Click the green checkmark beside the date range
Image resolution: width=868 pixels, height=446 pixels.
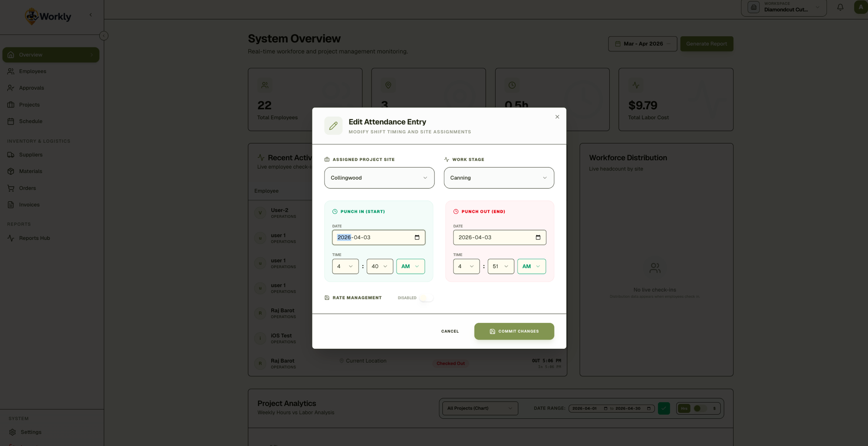(664, 408)
